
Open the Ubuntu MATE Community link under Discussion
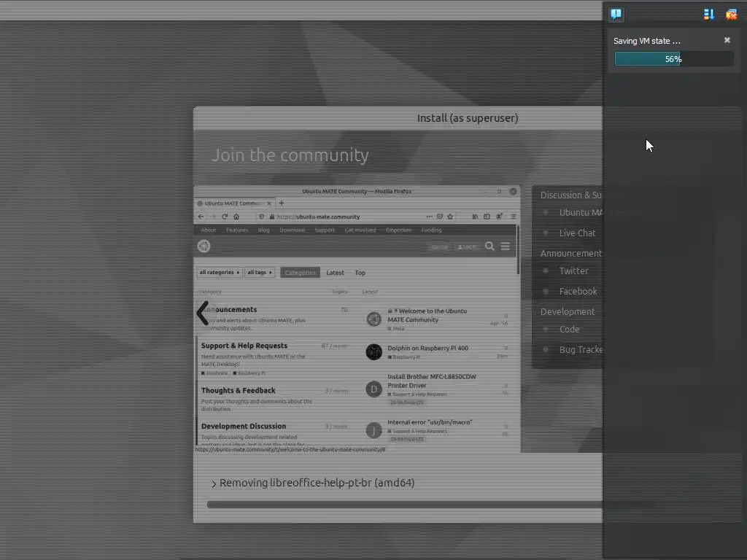pos(581,213)
